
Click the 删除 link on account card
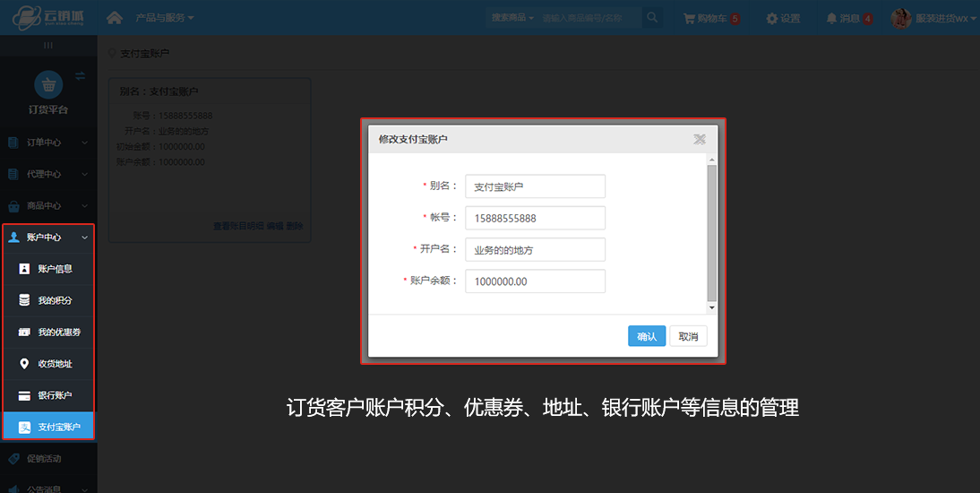point(295,226)
